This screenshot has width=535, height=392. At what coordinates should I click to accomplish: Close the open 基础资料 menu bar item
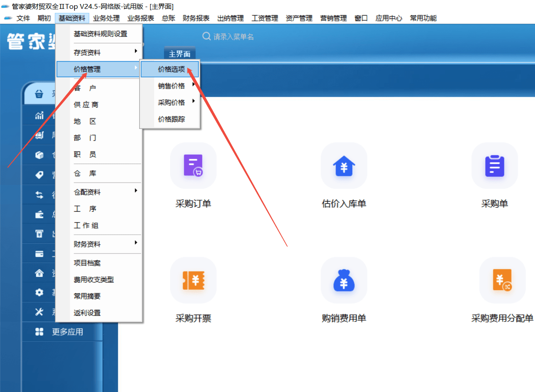(72, 18)
